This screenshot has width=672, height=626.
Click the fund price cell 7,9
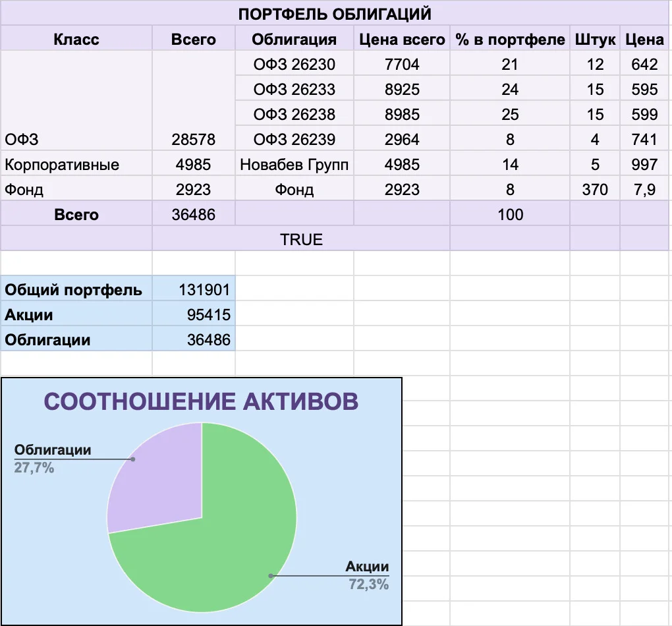[644, 189]
